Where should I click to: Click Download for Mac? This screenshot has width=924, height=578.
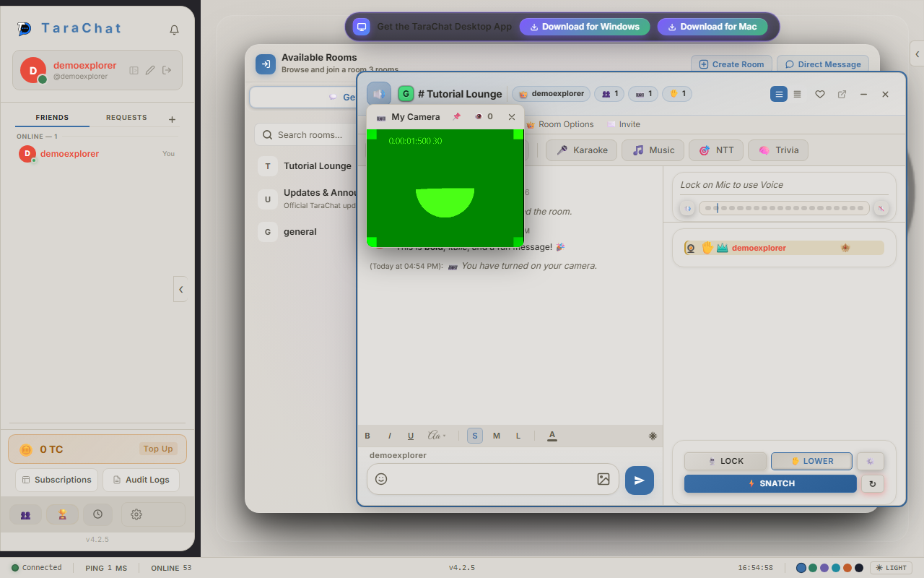(x=713, y=27)
